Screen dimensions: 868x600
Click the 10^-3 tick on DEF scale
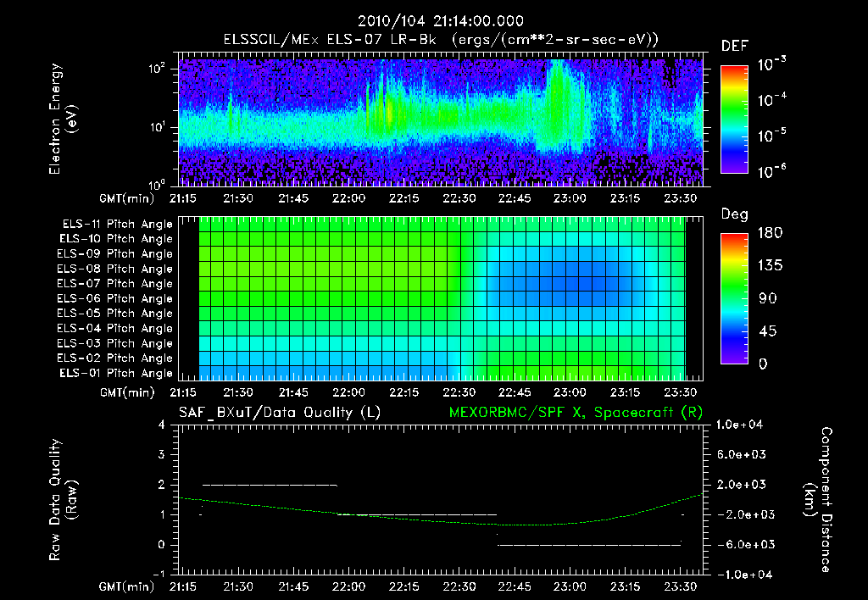(771, 64)
